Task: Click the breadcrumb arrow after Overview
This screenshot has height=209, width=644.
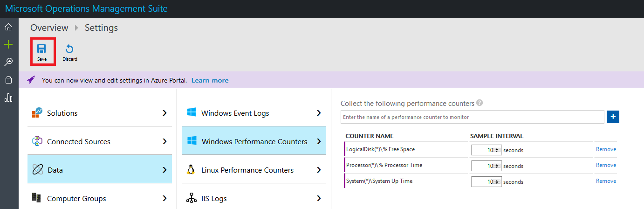Action: pyautogui.click(x=76, y=28)
